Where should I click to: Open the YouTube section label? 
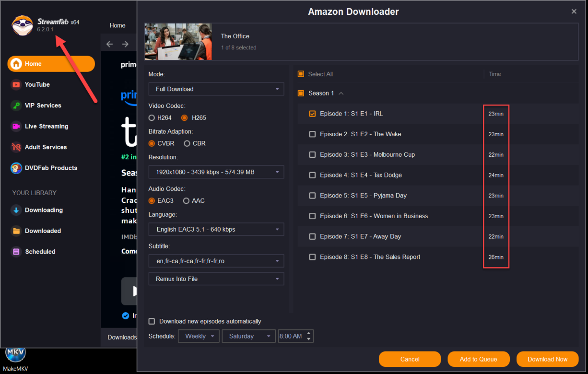37,84
